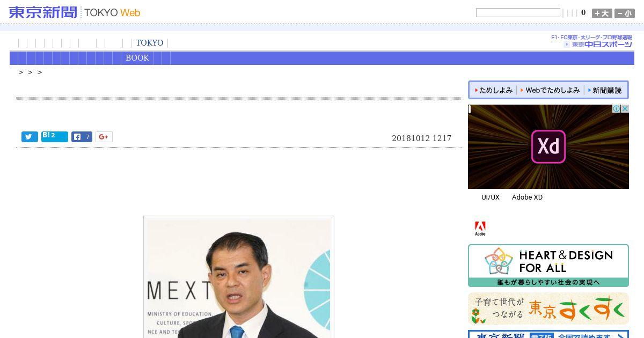Open HEART & DESIGN FOR ALL banner
This screenshot has height=338, width=644.
[548, 266]
